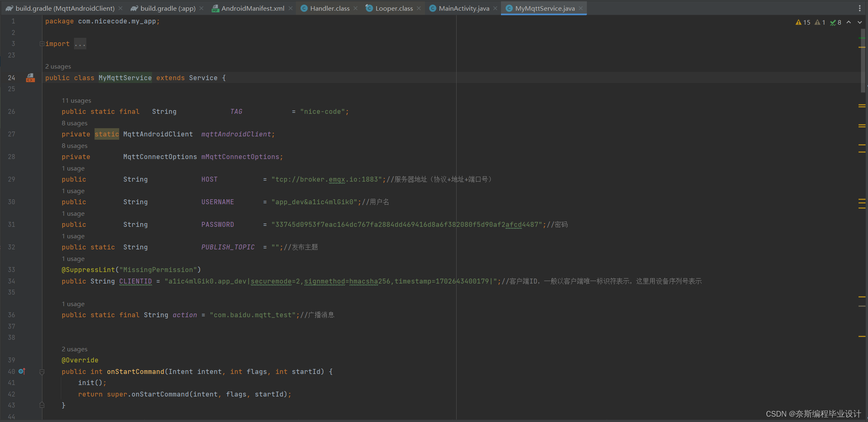Close the AndroidManifest.xml tab
This screenshot has height=422, width=868.
click(x=291, y=8)
